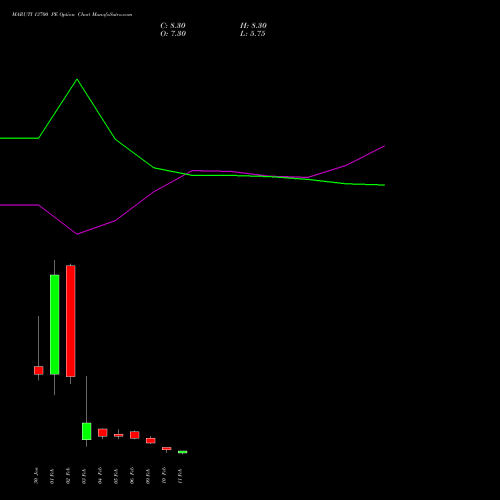This screenshot has height=500, width=500.
Task: Click the green indicator line's peak
Action: [x=77, y=79]
